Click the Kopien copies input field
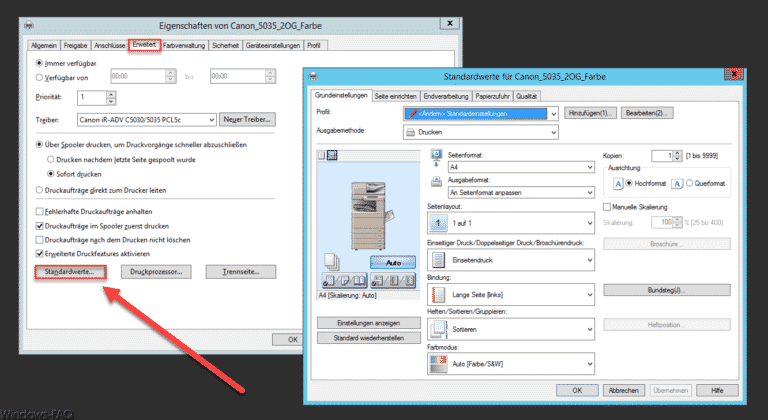This screenshot has height=420, width=768. (662, 156)
